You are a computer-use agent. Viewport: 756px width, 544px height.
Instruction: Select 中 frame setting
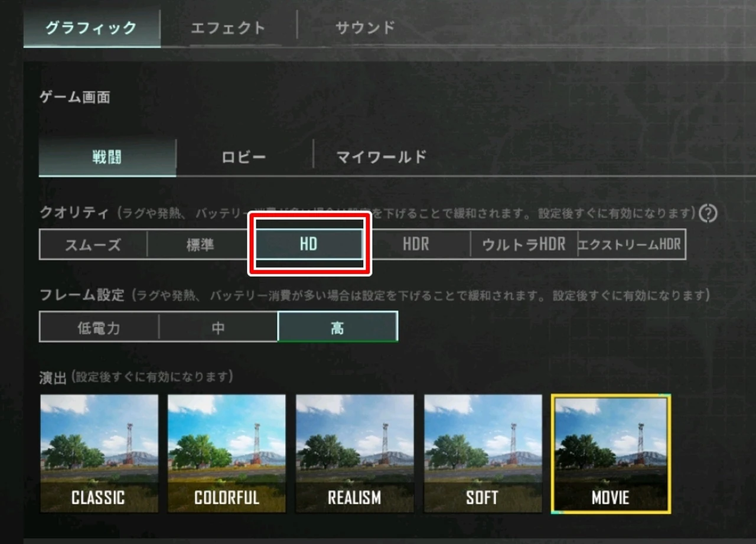pyautogui.click(x=218, y=327)
